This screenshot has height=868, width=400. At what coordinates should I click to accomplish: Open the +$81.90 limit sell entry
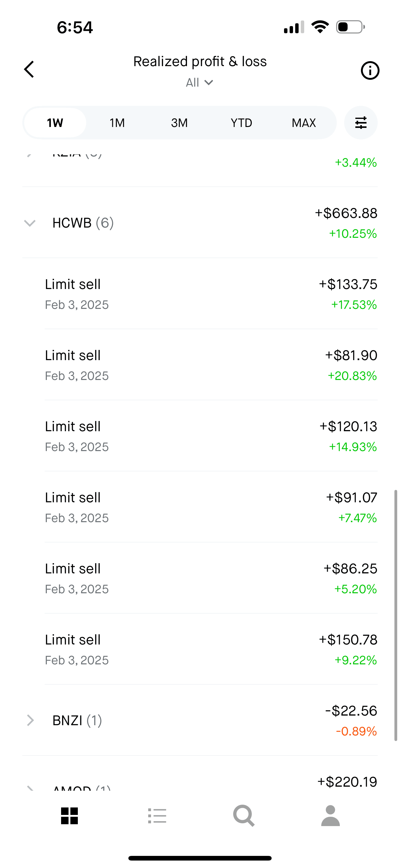pos(211,365)
